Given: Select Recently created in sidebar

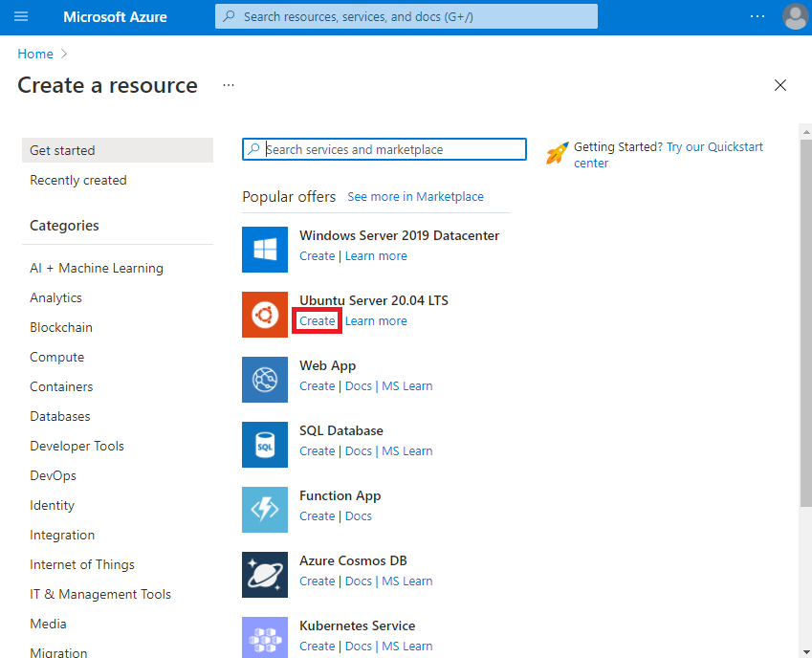Looking at the screenshot, I should [78, 180].
